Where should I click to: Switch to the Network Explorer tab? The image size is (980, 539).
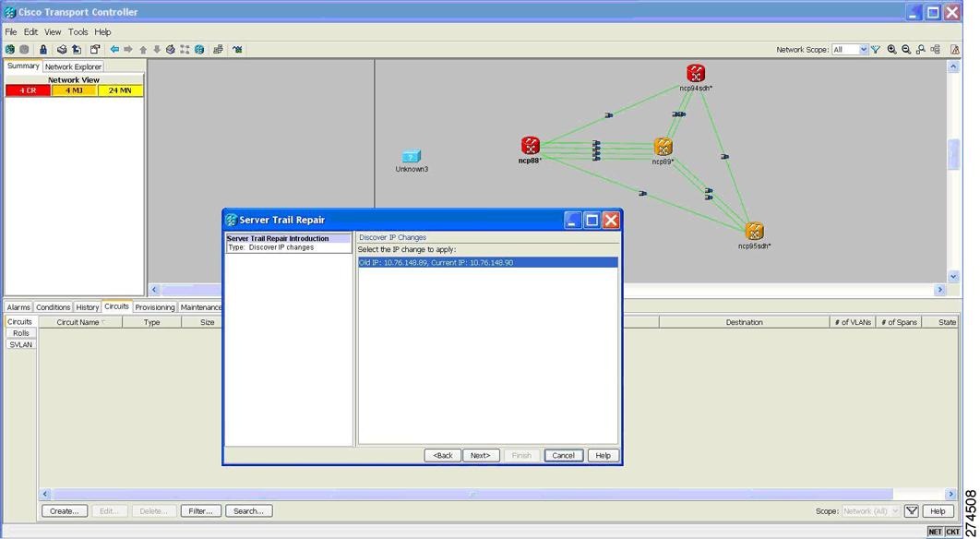[x=73, y=66]
